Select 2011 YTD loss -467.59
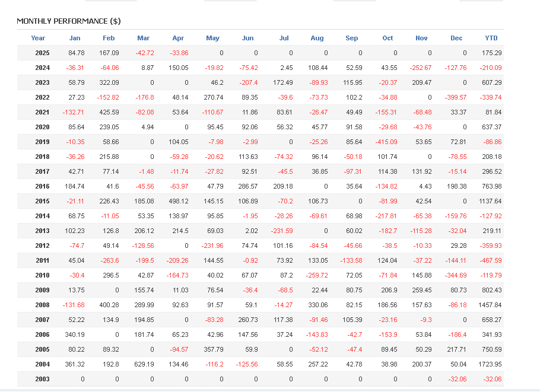Viewport: 540px width, 392px height. 490,260
